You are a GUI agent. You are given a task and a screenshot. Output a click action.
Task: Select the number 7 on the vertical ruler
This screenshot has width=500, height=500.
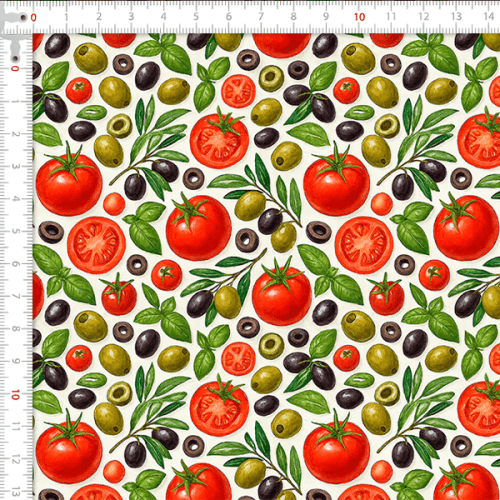[x=15, y=296]
